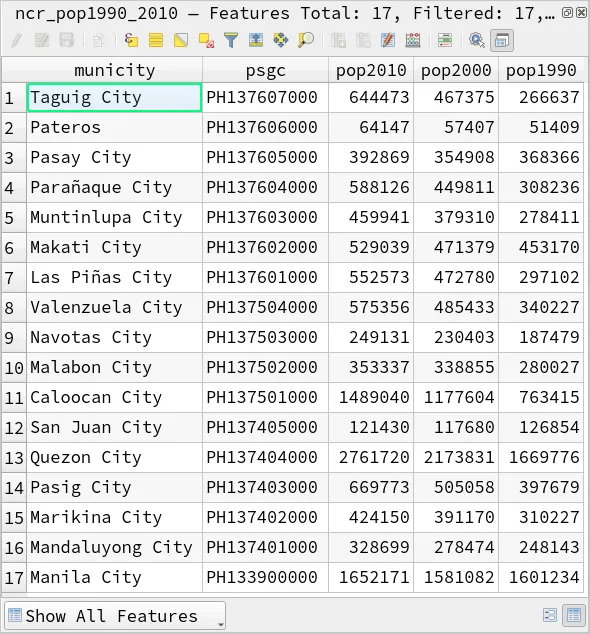The image size is (590, 634).
Task: Click the new field icon
Action: [x=338, y=40]
